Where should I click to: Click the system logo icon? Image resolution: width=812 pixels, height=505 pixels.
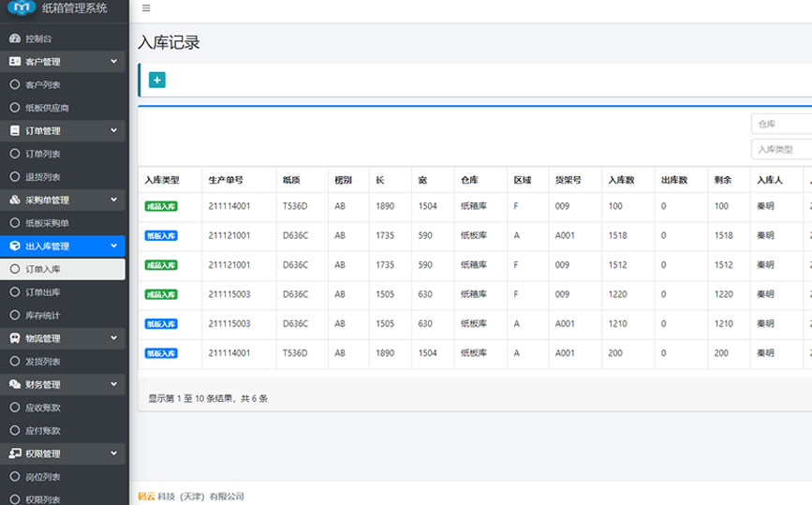coord(22,7)
